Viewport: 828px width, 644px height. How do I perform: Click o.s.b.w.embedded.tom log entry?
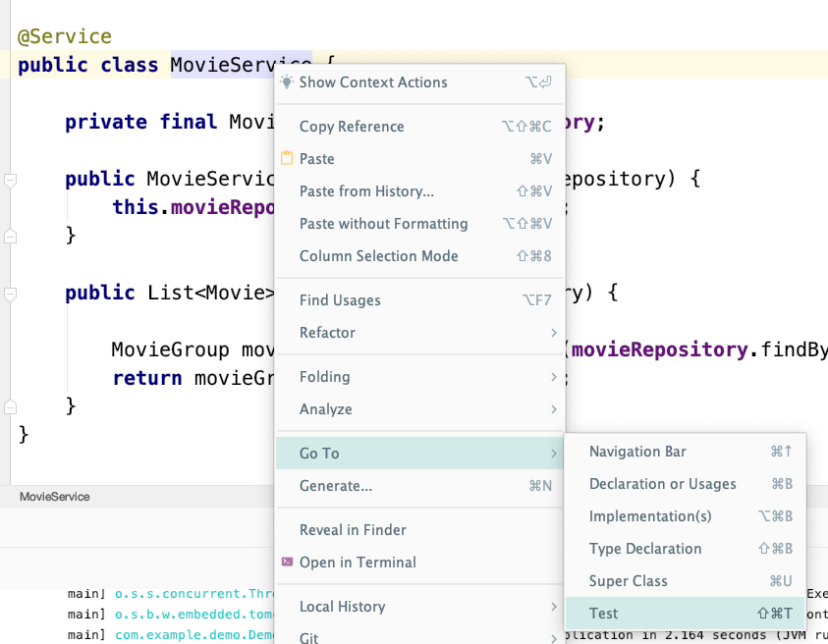pos(193,615)
